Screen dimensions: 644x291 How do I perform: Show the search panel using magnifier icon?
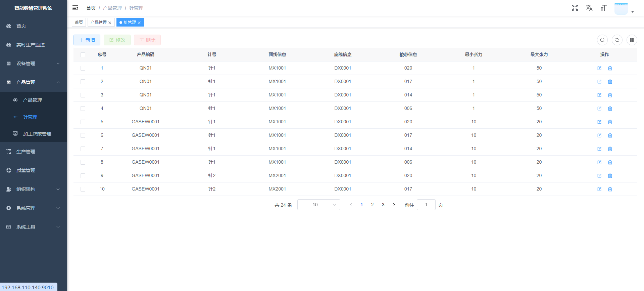(x=602, y=40)
